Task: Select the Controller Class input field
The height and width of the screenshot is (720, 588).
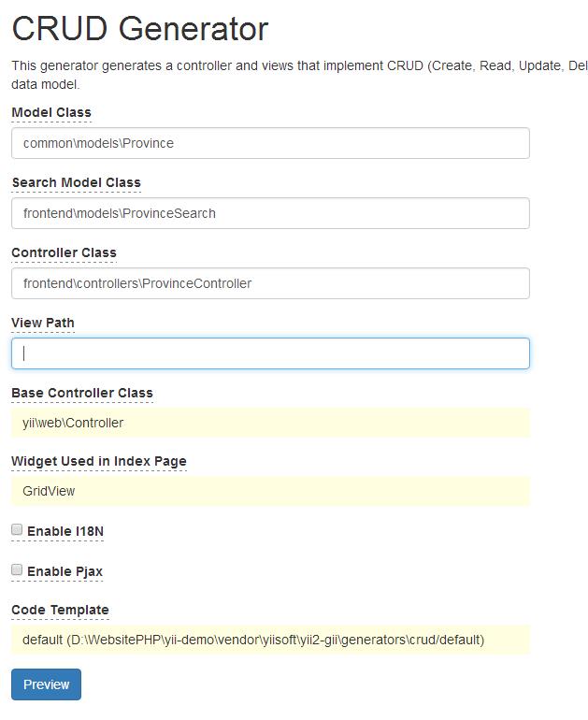Action: (270, 283)
